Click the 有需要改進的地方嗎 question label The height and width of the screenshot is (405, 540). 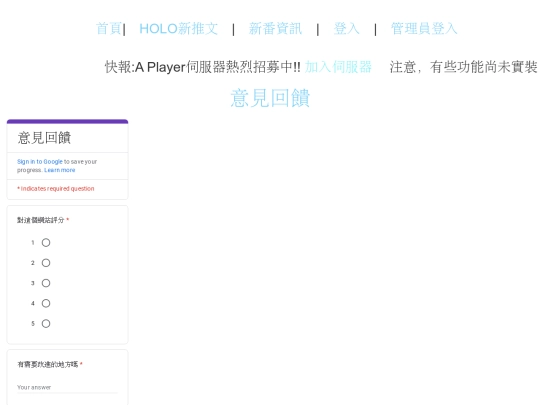tap(48, 364)
